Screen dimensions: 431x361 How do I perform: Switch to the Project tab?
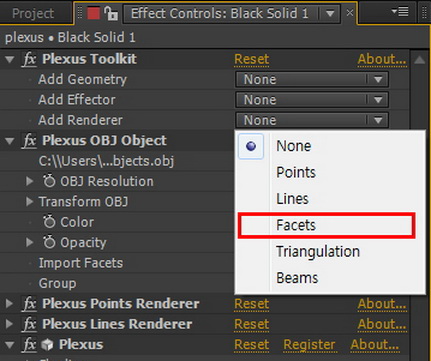click(33, 14)
